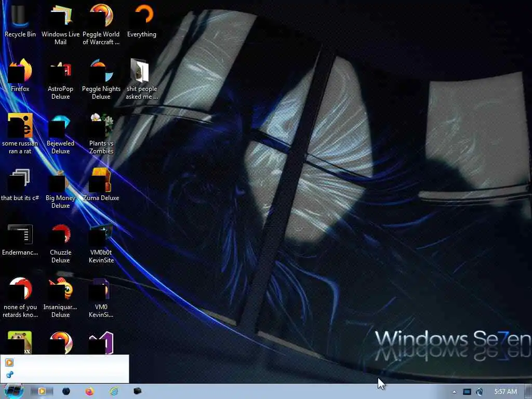Image resolution: width=532 pixels, height=399 pixels.
Task: Select the 'shit people asked me' folder
Action: [x=142, y=79]
